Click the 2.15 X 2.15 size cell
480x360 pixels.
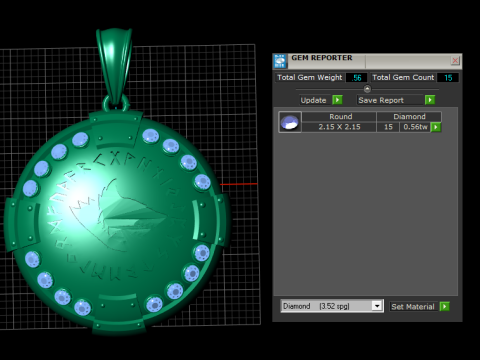(x=339, y=127)
